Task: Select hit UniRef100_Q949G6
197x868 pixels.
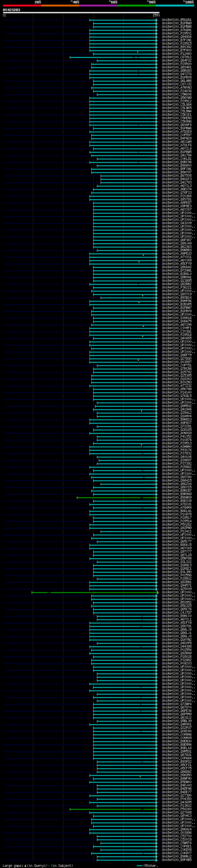Action: (176, 37)
